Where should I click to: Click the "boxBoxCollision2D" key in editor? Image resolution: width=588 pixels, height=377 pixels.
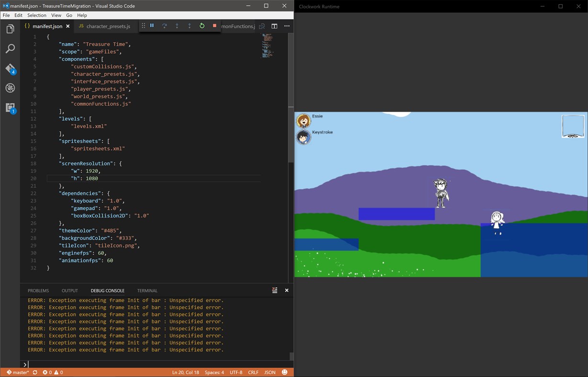tap(100, 216)
